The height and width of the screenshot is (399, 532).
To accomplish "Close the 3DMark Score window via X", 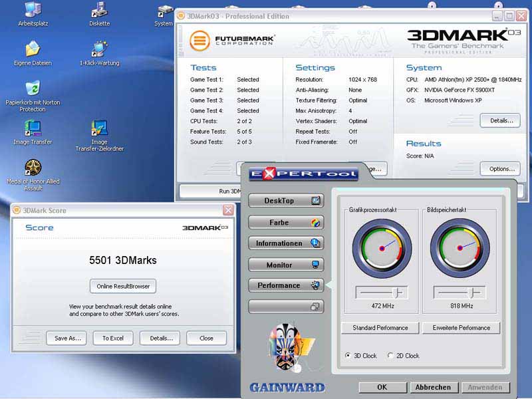I will coord(228,210).
